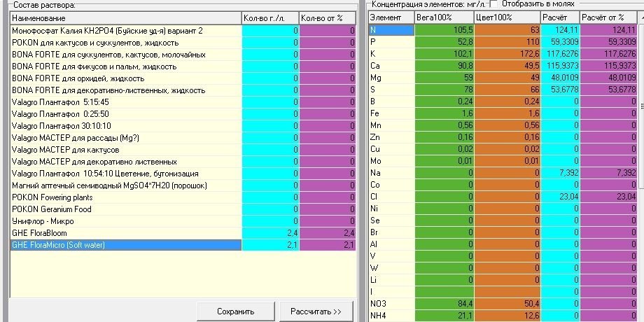Select the 'POKON Geranium Food' row
644x322 pixels.
click(x=126, y=209)
